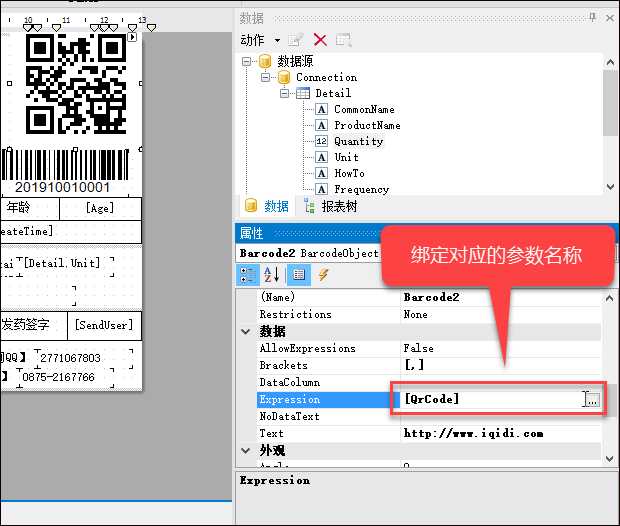Image resolution: width=620 pixels, height=526 pixels.
Task: Click the text type icon beside HowTo
Action: (321, 173)
